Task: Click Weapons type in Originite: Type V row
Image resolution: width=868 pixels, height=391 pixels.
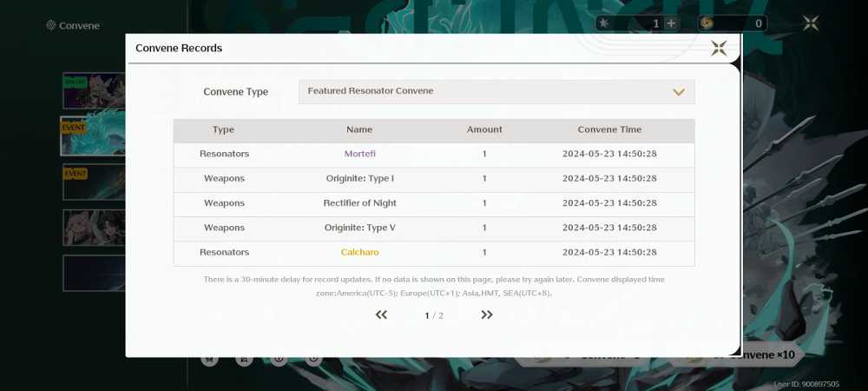Action: tap(224, 228)
